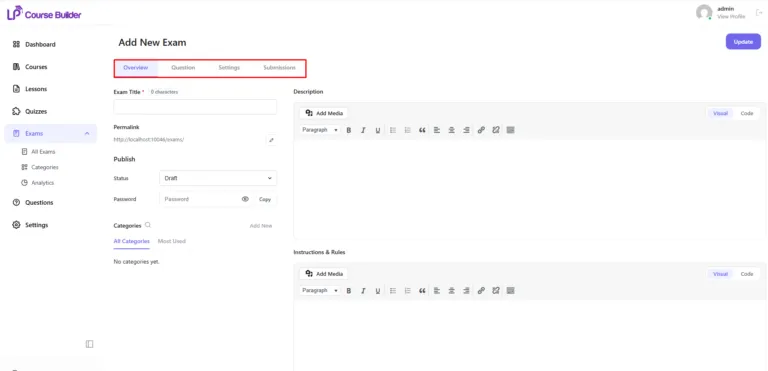Select the Most Used categories tab
The width and height of the screenshot is (768, 371).
click(172, 241)
